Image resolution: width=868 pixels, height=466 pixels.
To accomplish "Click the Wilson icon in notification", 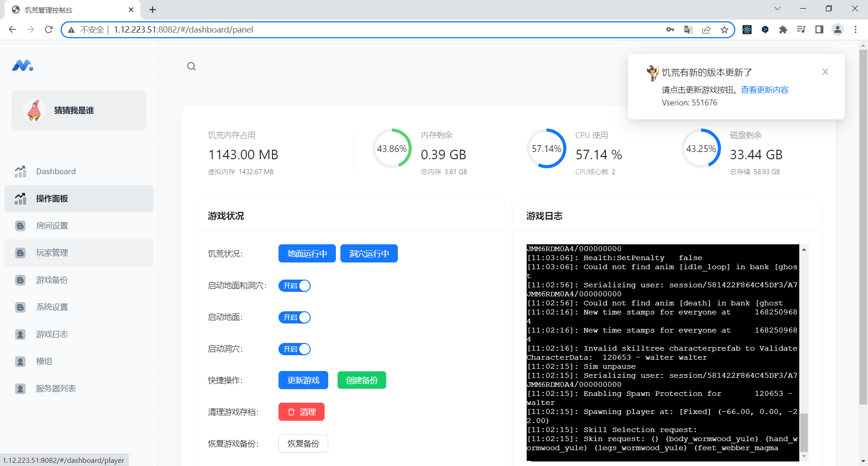I will point(652,73).
